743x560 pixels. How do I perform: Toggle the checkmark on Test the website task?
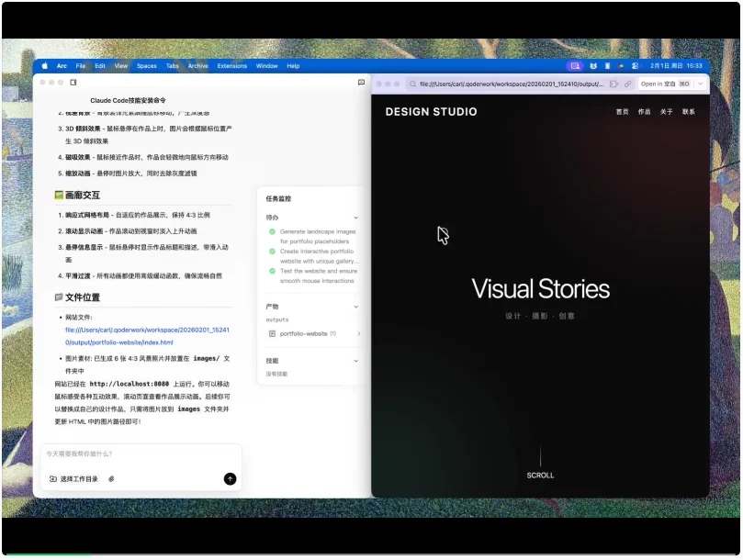coord(271,270)
